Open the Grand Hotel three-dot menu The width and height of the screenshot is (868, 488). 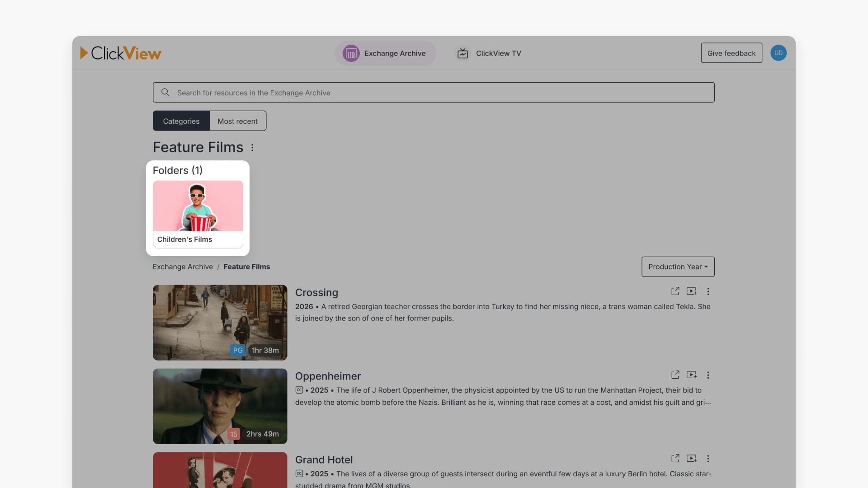click(x=708, y=458)
